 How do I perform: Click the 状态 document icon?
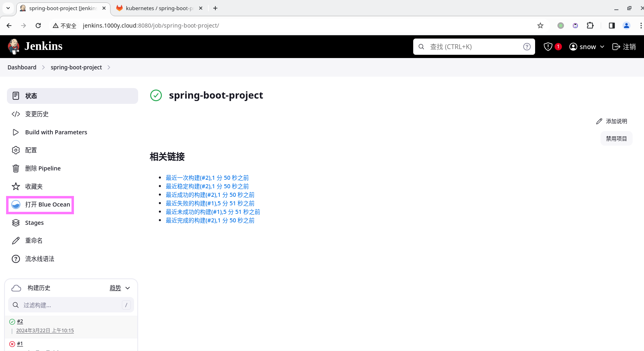point(16,96)
